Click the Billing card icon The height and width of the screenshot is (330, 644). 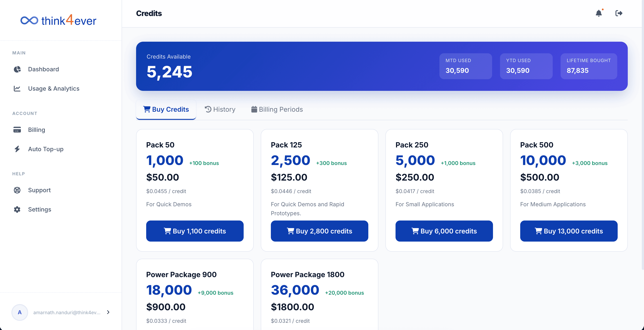pos(17,130)
